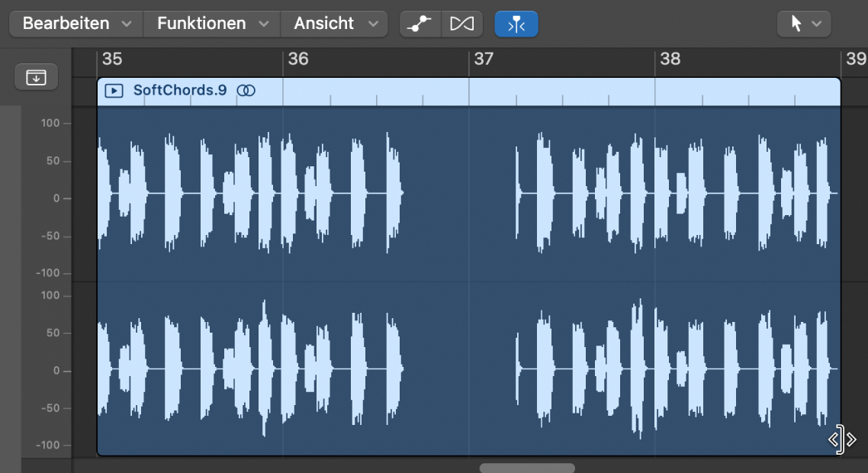The height and width of the screenshot is (473, 868).
Task: Expand the Ansicht menu chevron
Action: (375, 23)
